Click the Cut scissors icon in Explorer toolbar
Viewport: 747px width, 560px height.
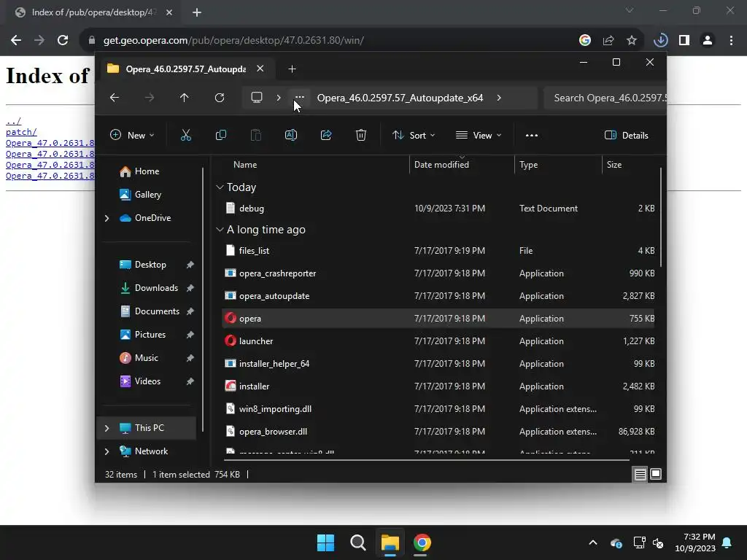pyautogui.click(x=186, y=135)
